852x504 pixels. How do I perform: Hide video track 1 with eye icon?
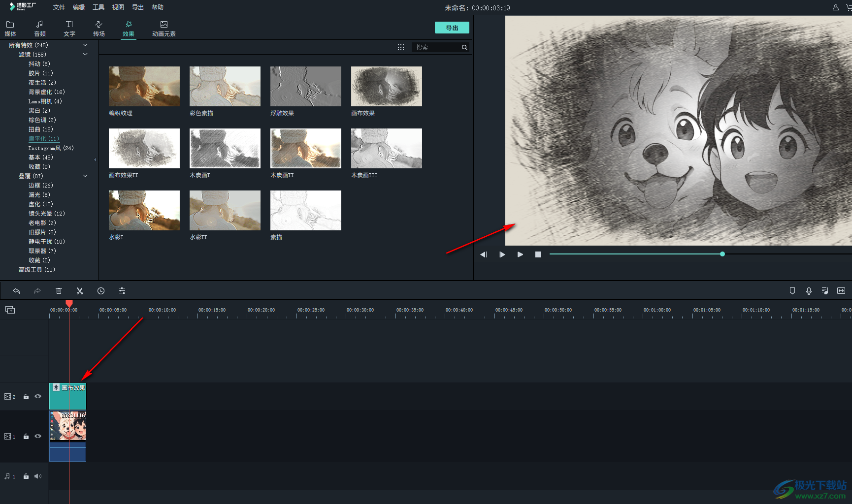coord(38,436)
